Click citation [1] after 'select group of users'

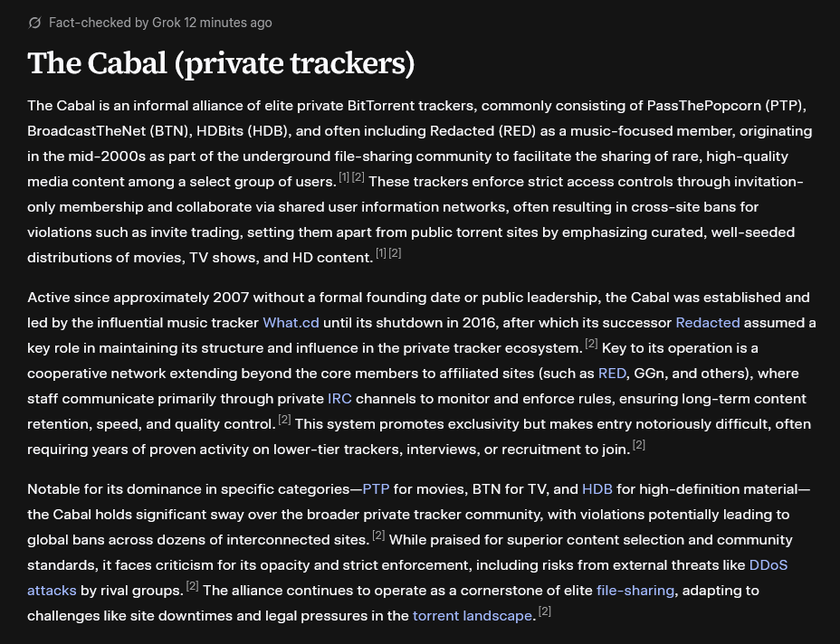[344, 177]
